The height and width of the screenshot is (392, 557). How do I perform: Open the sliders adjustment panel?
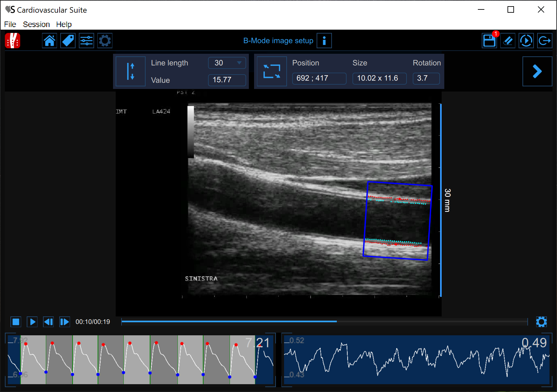(x=86, y=41)
